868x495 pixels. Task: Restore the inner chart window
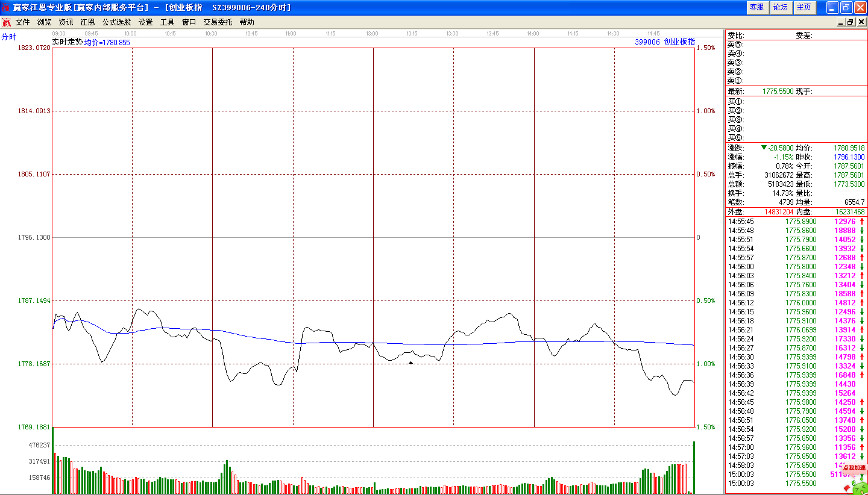851,22
